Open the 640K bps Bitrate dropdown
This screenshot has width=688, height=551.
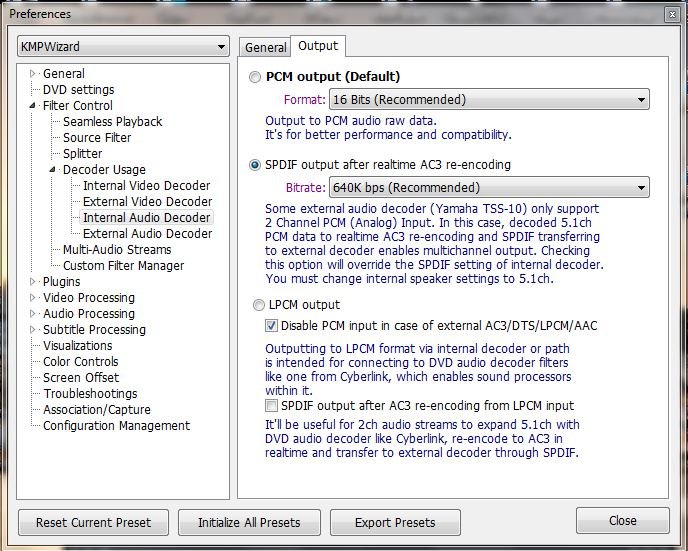point(488,188)
